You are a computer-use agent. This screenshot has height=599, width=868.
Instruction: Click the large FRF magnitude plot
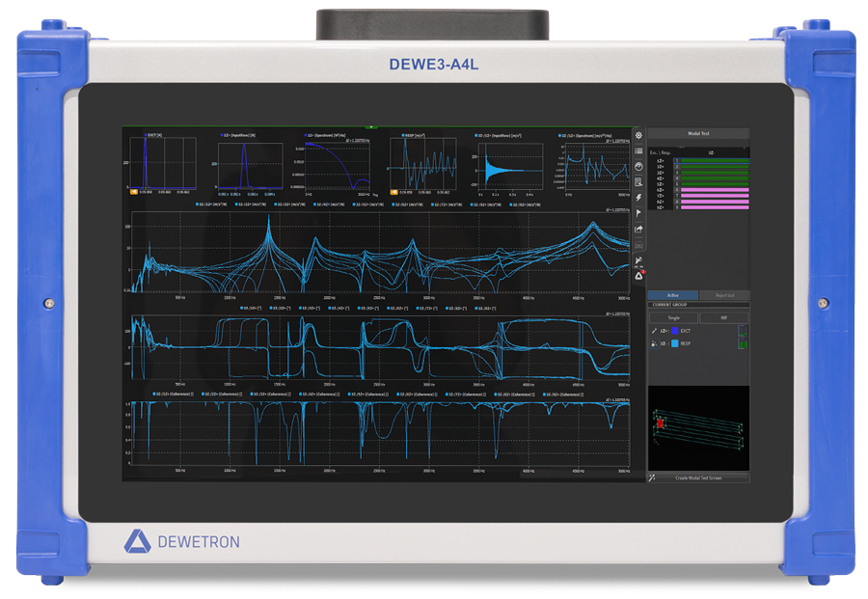point(380,252)
